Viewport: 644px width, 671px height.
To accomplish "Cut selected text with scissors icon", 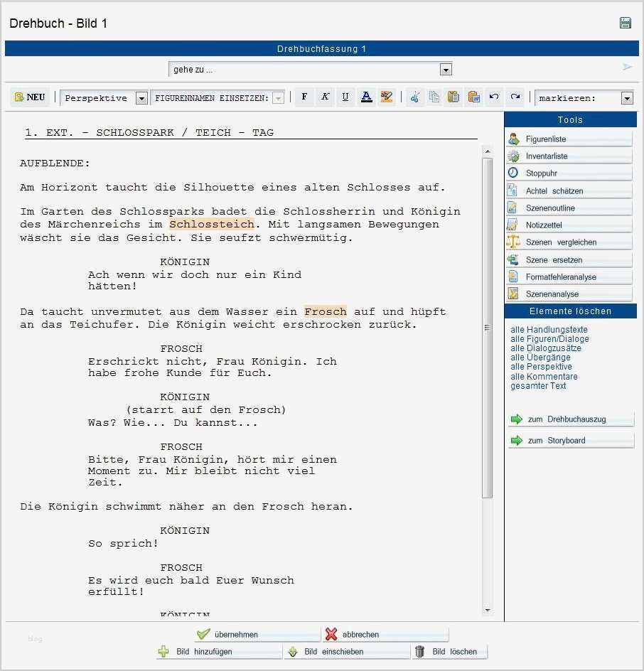I will pos(414,97).
